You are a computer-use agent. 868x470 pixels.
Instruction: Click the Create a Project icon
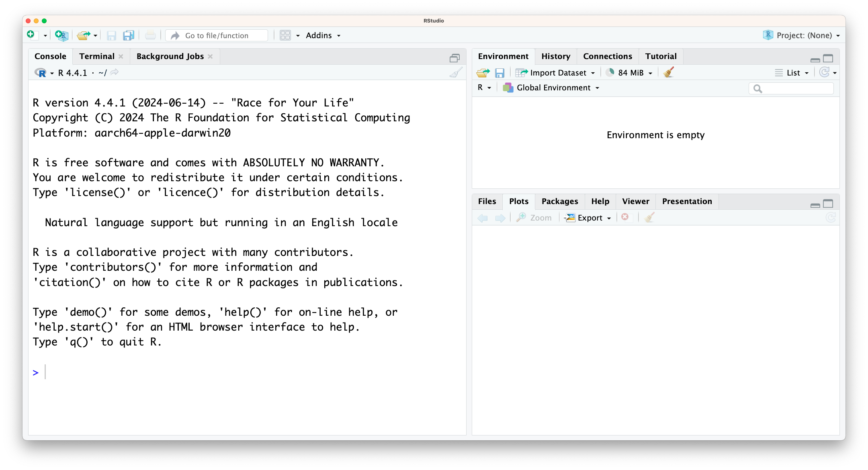(61, 35)
